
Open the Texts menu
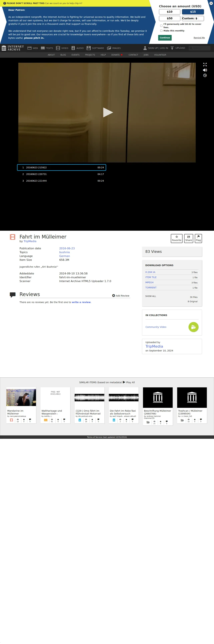point(47,48)
